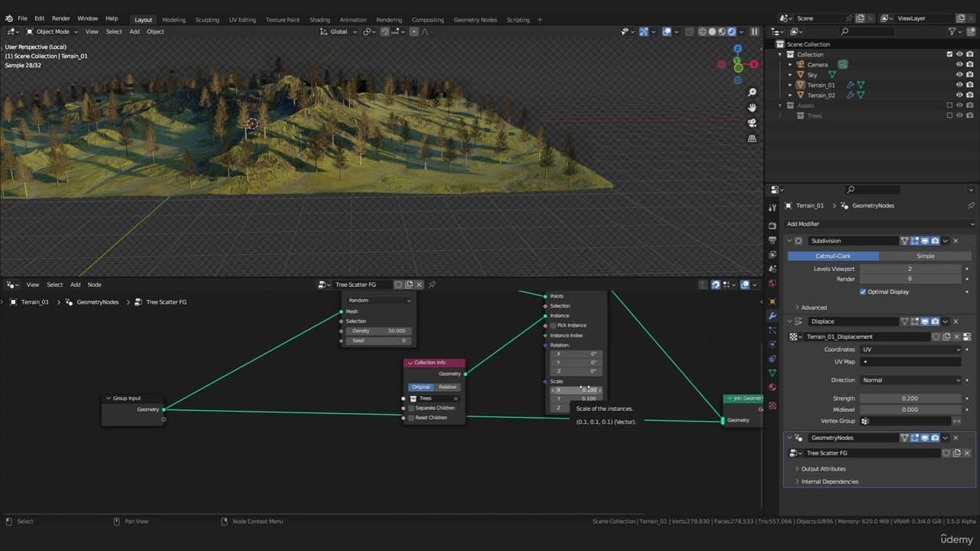This screenshot has width=980, height=551.
Task: Select rendered viewport shading
Action: click(x=731, y=31)
